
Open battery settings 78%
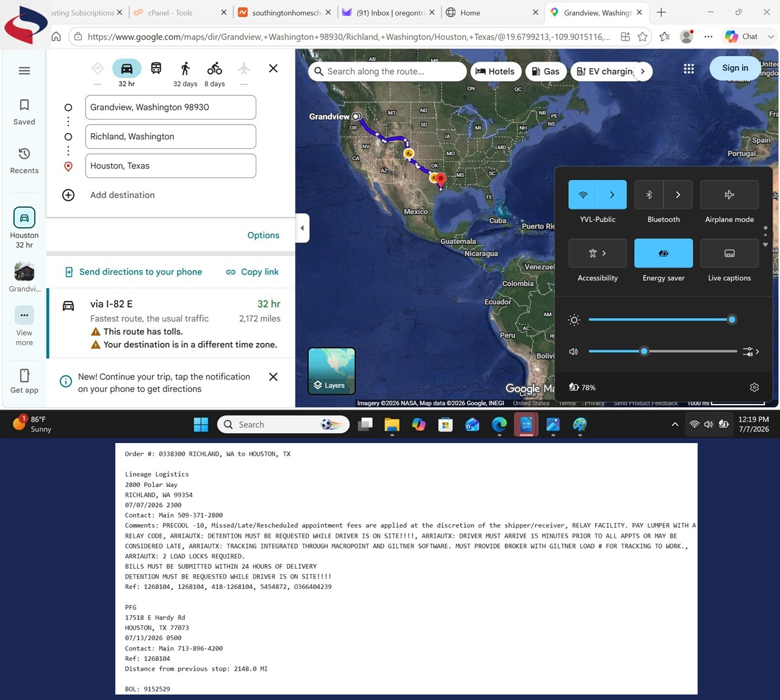[x=582, y=388]
